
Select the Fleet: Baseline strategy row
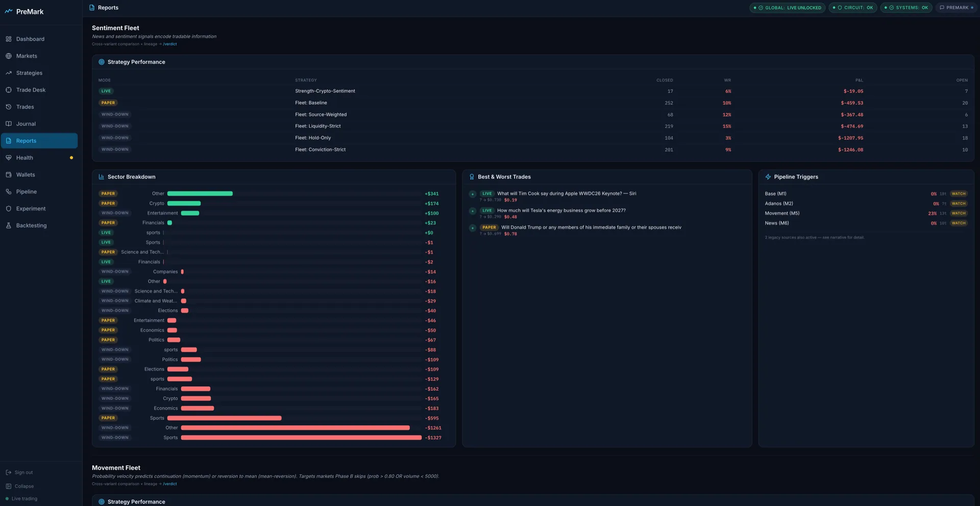point(533,103)
